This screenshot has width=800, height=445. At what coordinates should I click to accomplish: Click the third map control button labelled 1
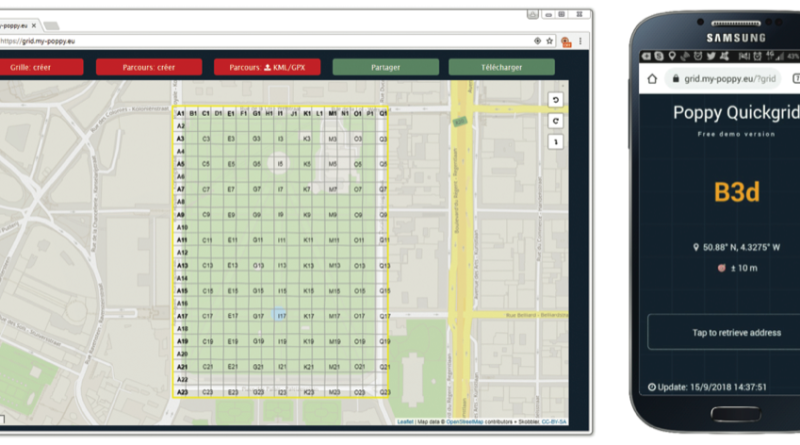[556, 142]
